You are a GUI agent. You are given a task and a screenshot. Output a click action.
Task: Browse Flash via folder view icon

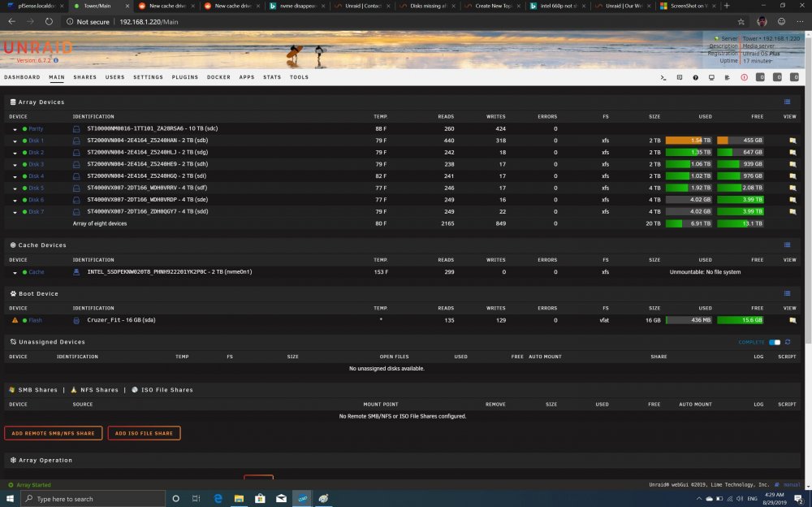pos(793,320)
